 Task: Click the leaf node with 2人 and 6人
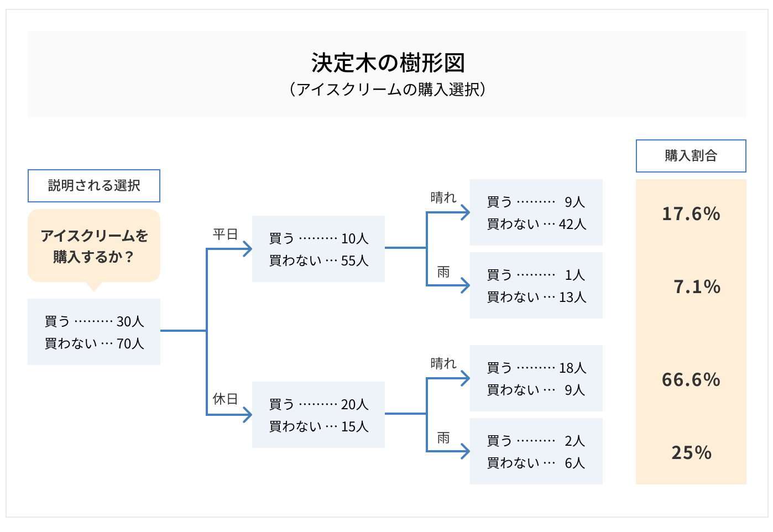pos(536,451)
